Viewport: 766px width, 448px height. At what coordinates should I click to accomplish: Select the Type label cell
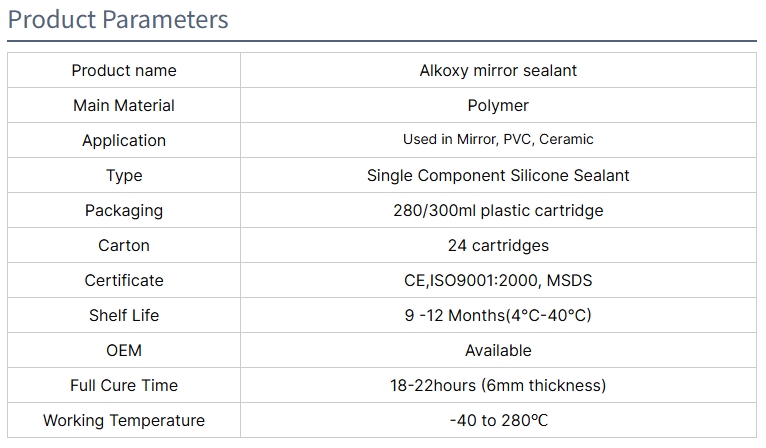click(124, 175)
